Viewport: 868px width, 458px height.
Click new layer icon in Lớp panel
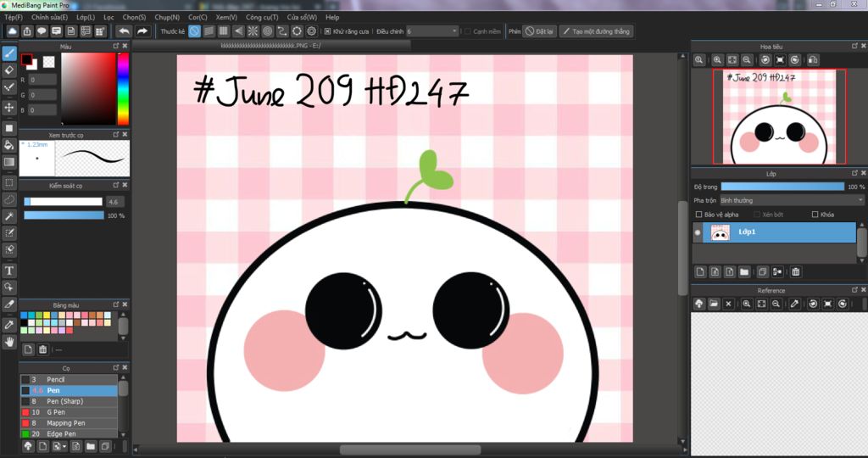click(x=700, y=272)
